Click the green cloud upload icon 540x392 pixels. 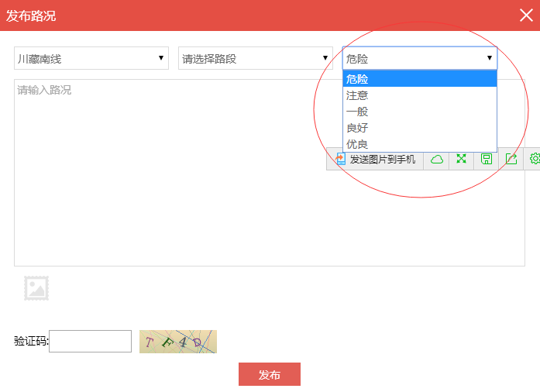(x=437, y=159)
